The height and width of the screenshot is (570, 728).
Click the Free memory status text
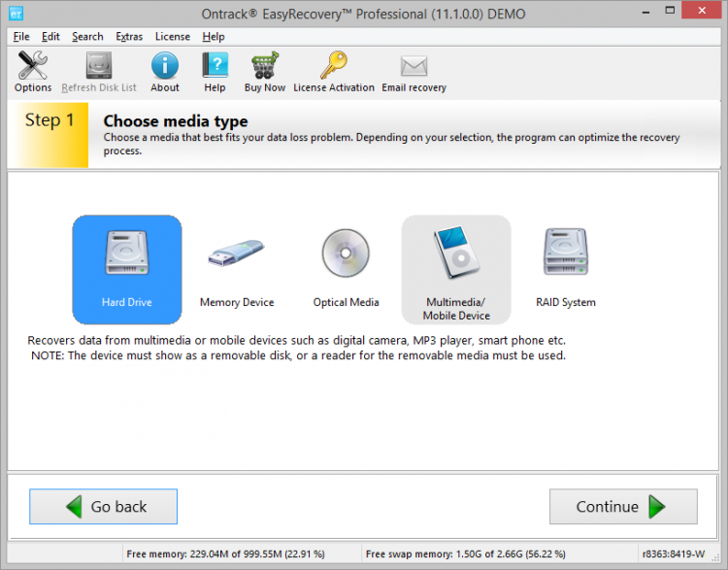[225, 553]
